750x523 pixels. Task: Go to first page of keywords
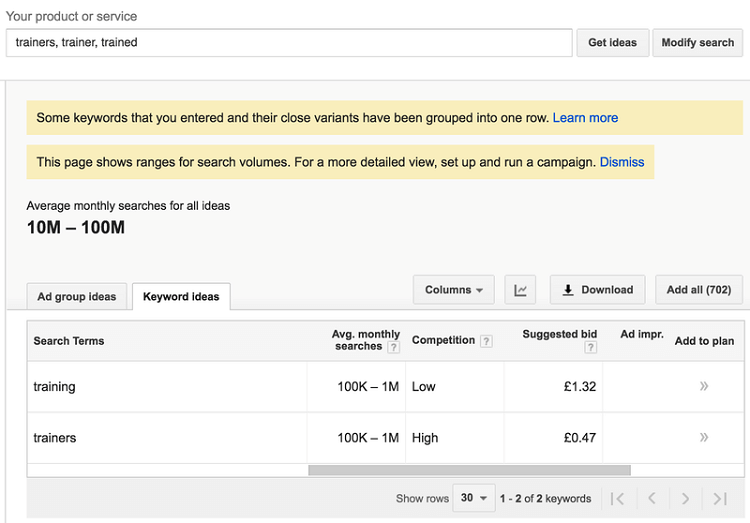click(618, 499)
